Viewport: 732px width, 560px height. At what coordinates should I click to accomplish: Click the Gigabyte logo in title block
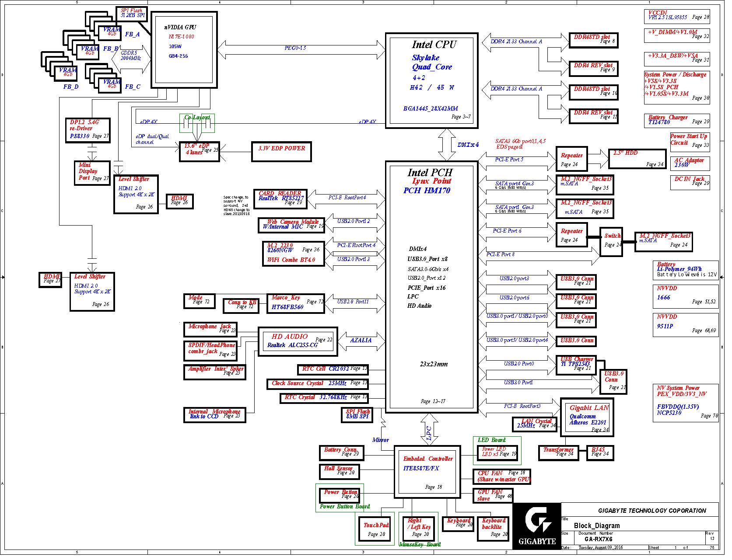(536, 526)
